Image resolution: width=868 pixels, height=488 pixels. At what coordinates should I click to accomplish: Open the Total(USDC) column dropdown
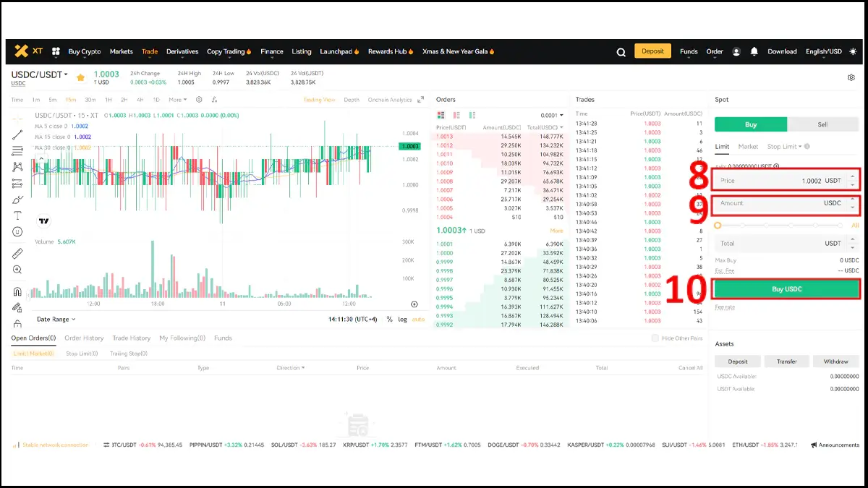[545, 127]
